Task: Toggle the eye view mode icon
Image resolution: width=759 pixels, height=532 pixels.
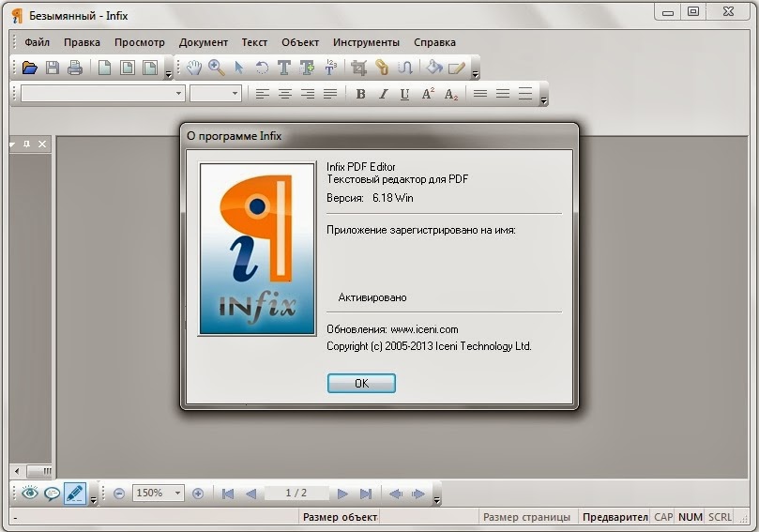Action: tap(30, 494)
